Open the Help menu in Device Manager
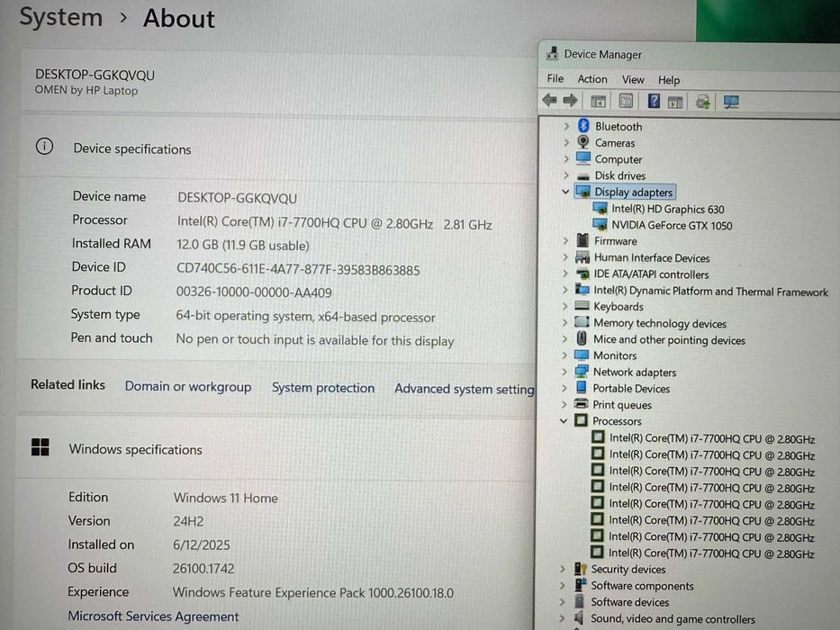This screenshot has height=630, width=840. [x=669, y=80]
